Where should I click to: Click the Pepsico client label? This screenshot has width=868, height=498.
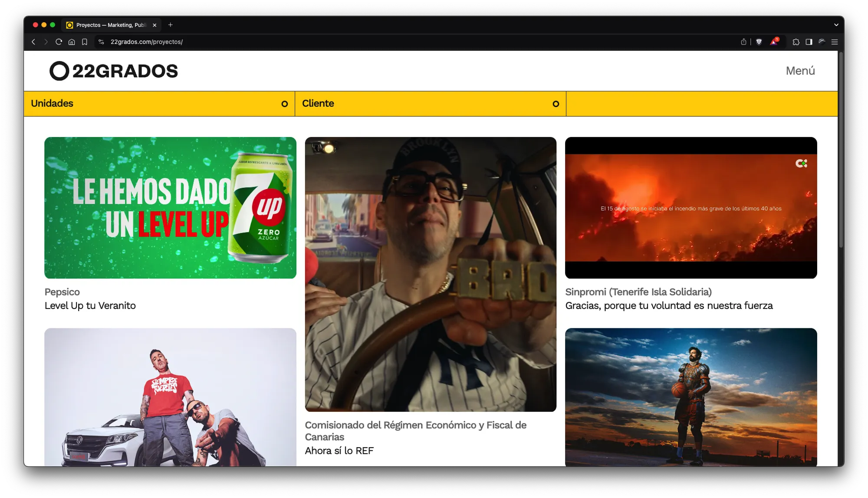(x=62, y=292)
